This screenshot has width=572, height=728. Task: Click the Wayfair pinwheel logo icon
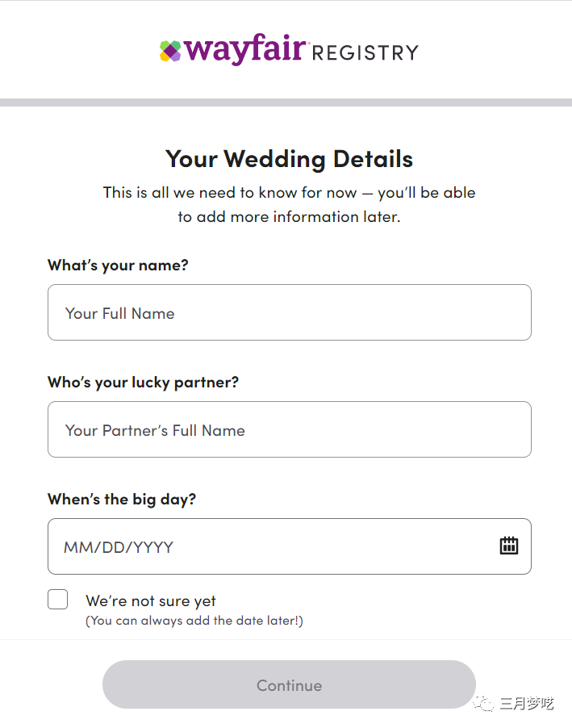point(170,51)
